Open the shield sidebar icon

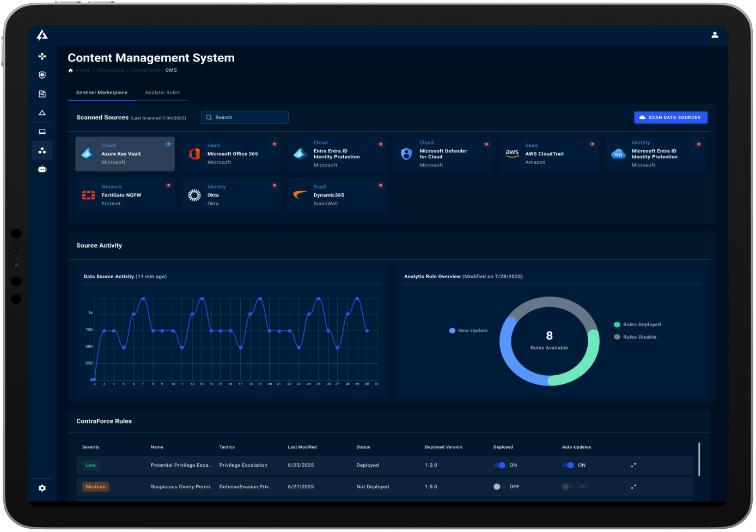pos(42,75)
